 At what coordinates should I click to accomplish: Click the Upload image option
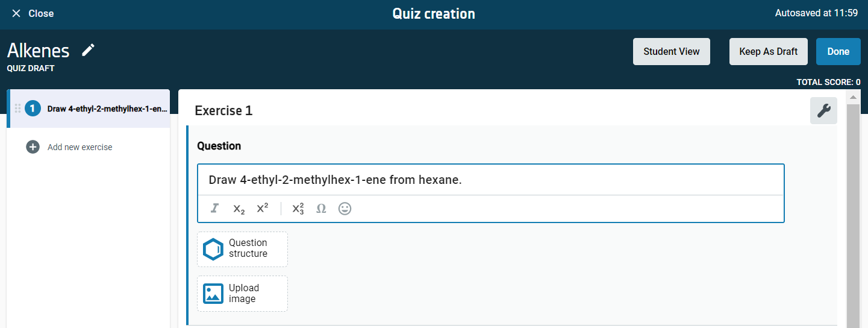pos(242,294)
